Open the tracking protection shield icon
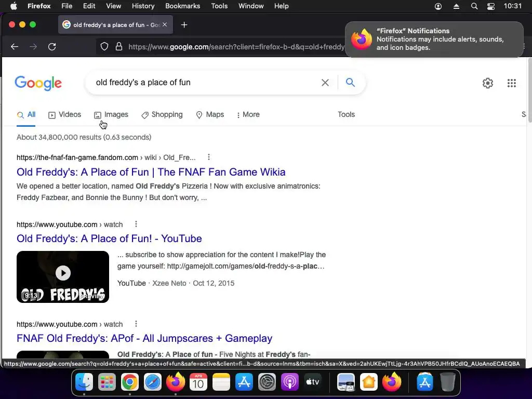Viewport: 532px width, 399px height. (104, 46)
